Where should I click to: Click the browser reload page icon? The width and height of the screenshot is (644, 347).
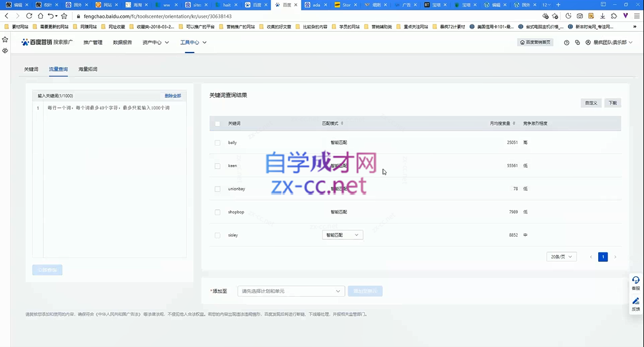click(x=28, y=16)
